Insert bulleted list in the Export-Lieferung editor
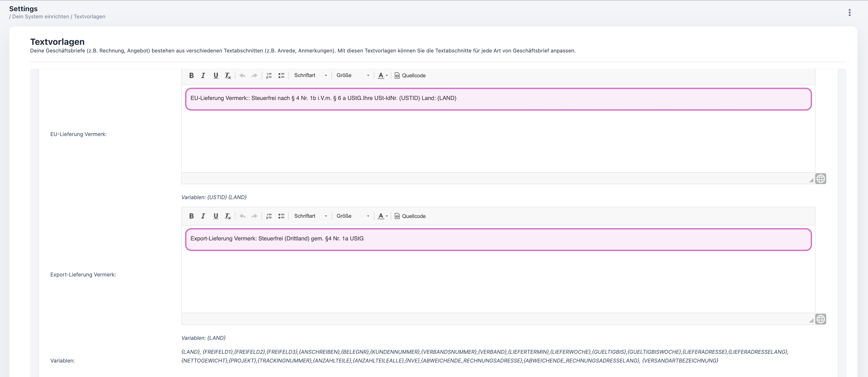Viewport: 868px width, 377px height. (x=281, y=216)
